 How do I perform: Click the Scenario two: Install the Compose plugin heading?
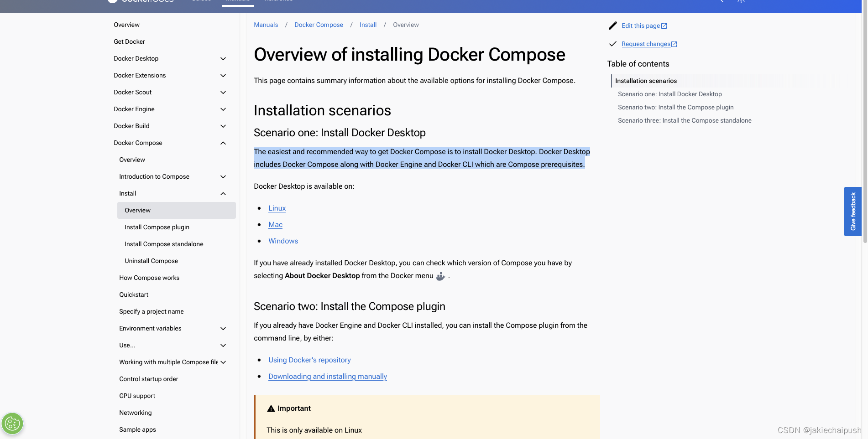[x=350, y=306]
